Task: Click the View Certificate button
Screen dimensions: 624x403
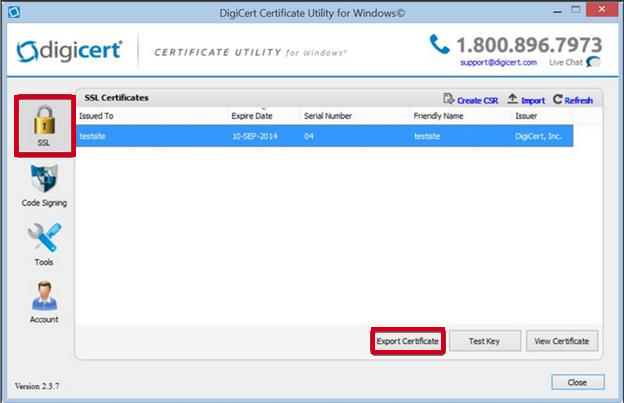Action: [x=562, y=341]
